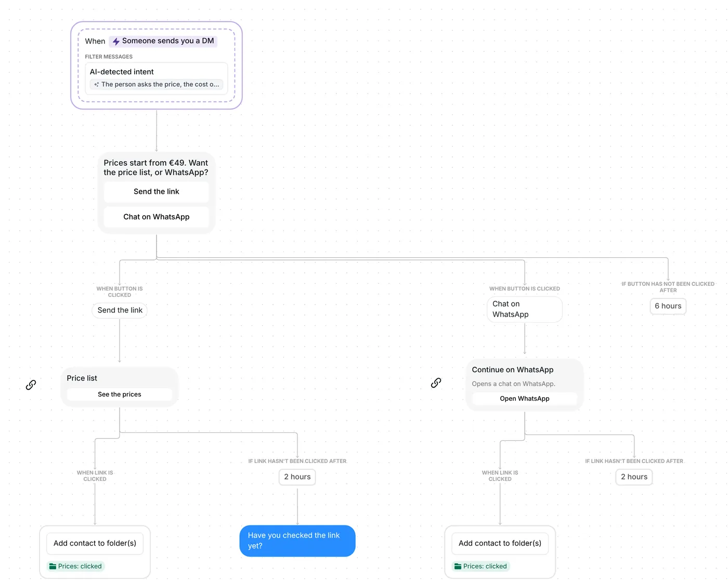Select 'Have you checked the link yet?' message

point(297,541)
